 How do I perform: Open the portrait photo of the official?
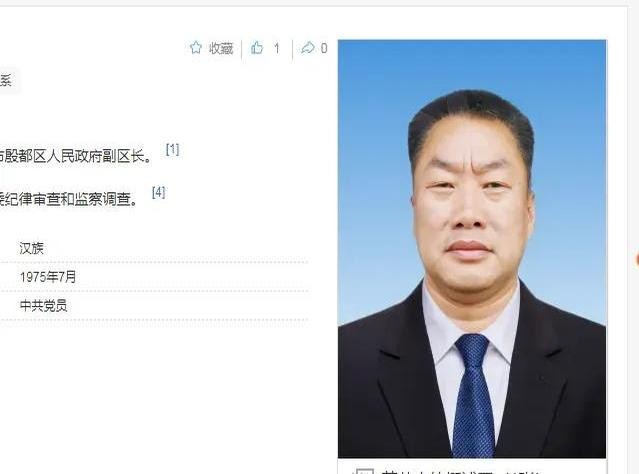472,249
